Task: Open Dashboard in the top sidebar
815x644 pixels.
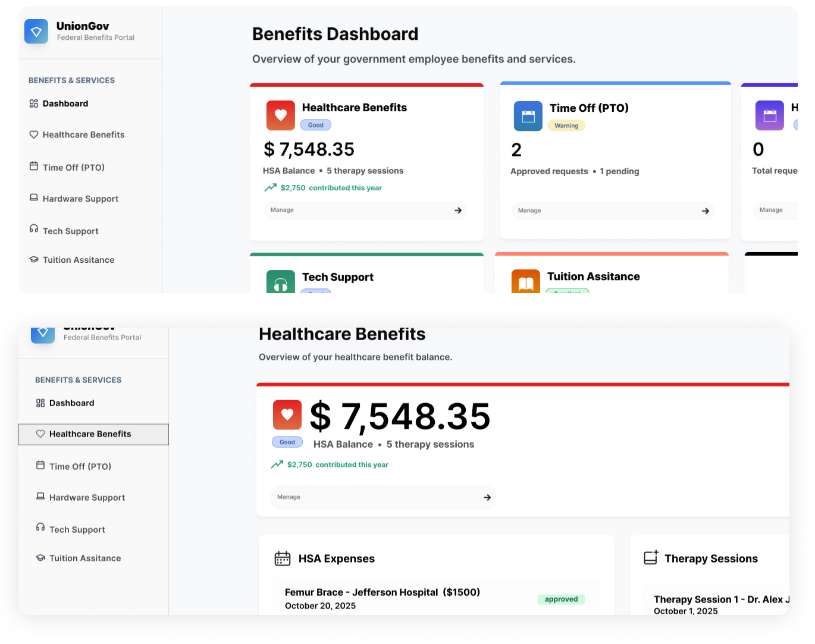Action: tap(65, 103)
